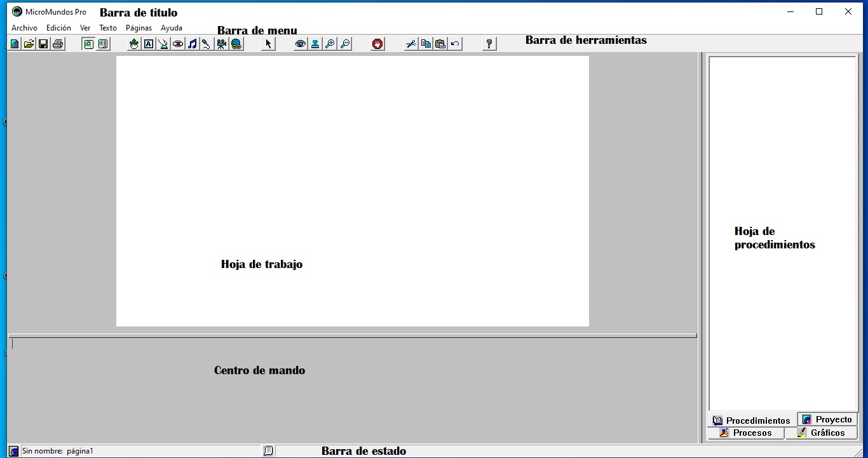Switch to the Gráficos tab

(x=821, y=433)
